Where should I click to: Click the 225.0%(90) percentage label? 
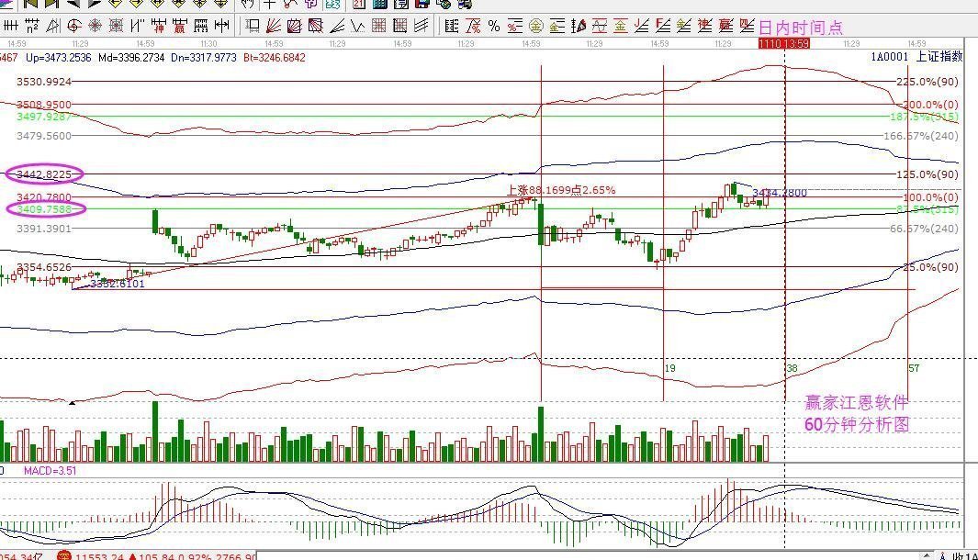tap(927, 82)
